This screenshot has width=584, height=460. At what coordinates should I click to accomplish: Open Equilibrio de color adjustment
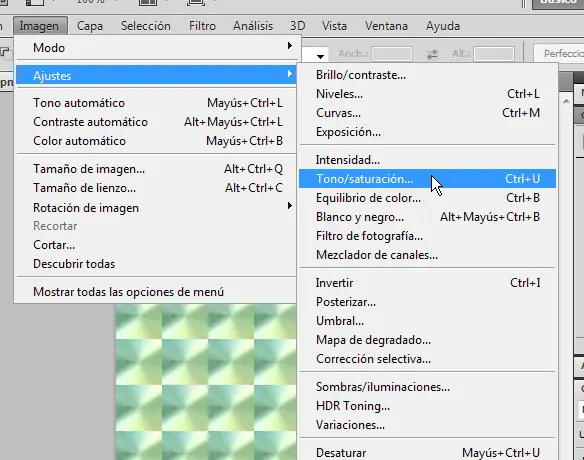pos(427,198)
